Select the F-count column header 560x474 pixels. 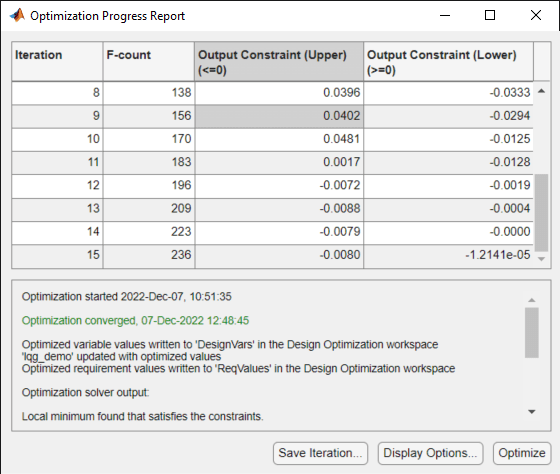click(x=149, y=62)
